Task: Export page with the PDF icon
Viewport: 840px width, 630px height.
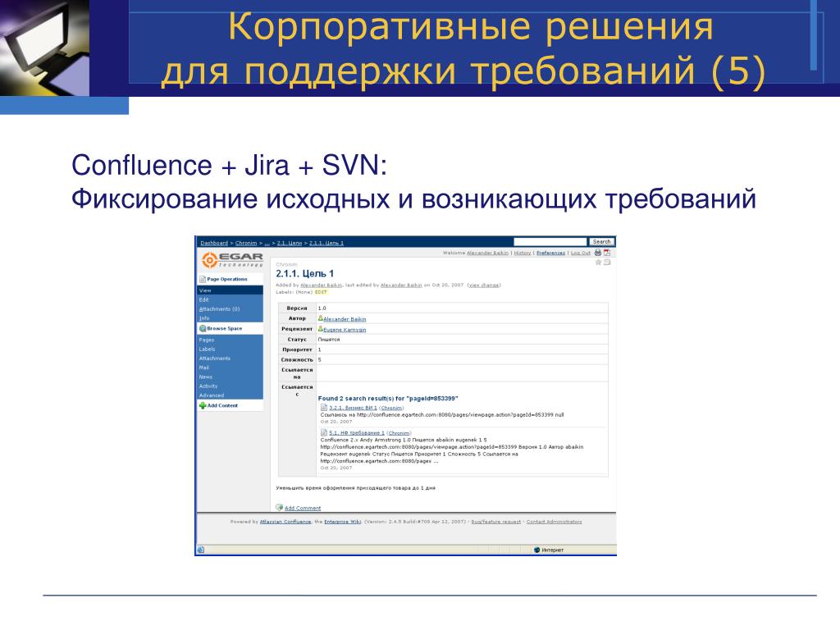Action: click(x=607, y=253)
